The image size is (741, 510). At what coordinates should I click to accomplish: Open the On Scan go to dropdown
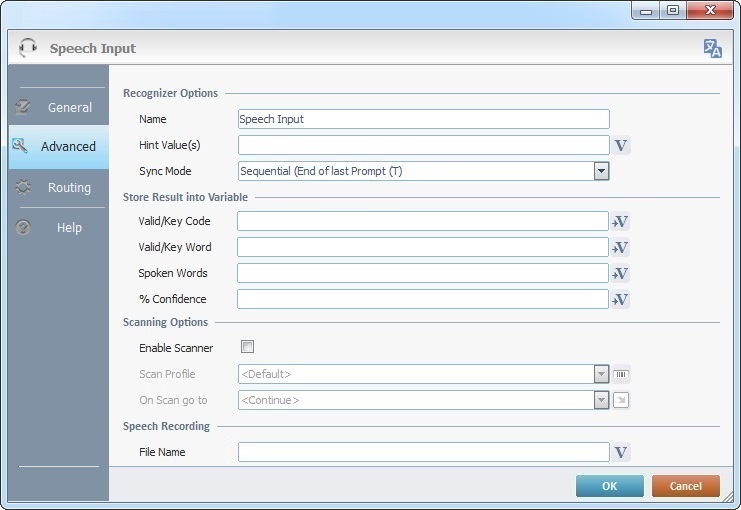pos(601,401)
